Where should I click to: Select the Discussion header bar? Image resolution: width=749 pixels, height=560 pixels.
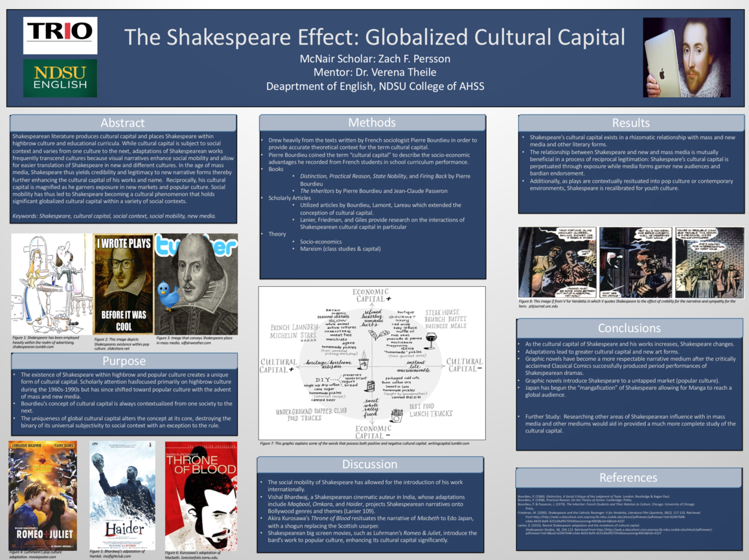pos(370,464)
